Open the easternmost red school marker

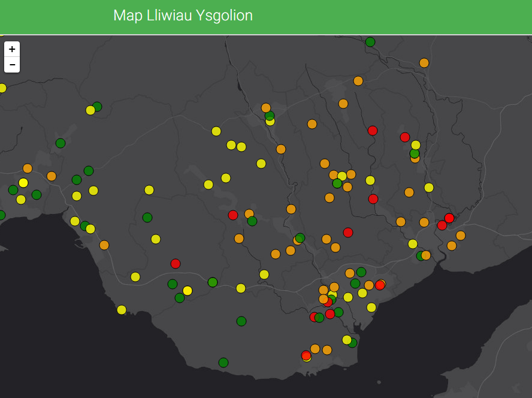coord(449,218)
